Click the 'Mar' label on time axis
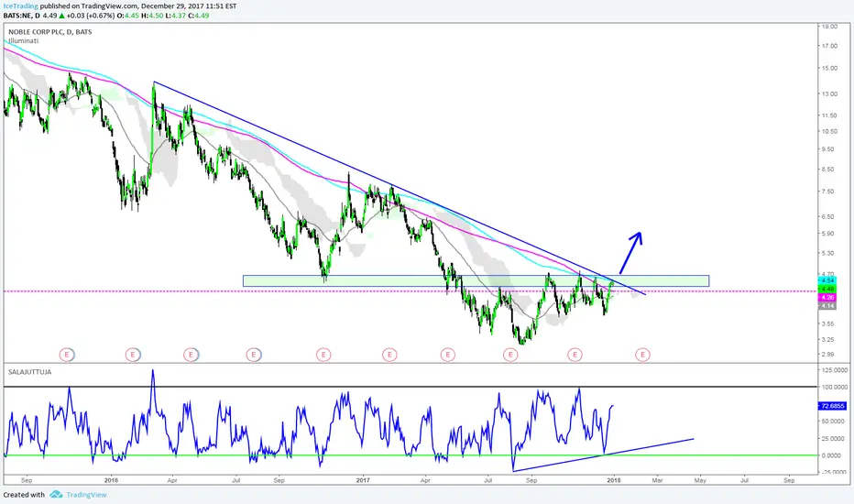Viewport: 854px width, 504px height. coord(657,480)
